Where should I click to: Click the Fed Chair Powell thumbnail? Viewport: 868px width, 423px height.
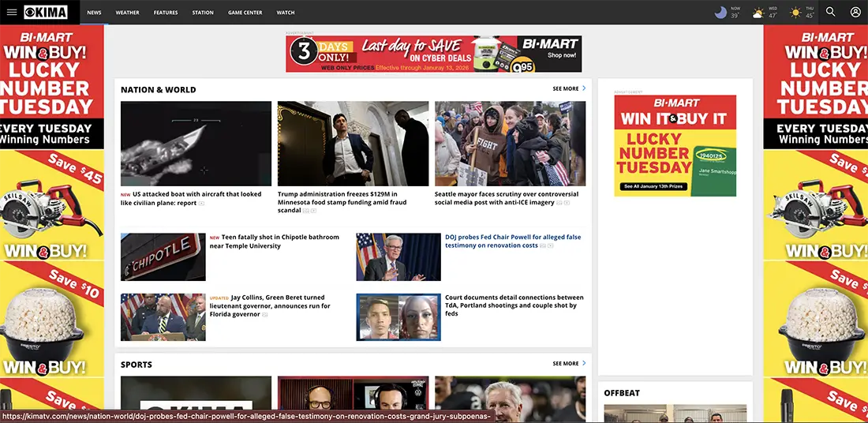point(398,257)
